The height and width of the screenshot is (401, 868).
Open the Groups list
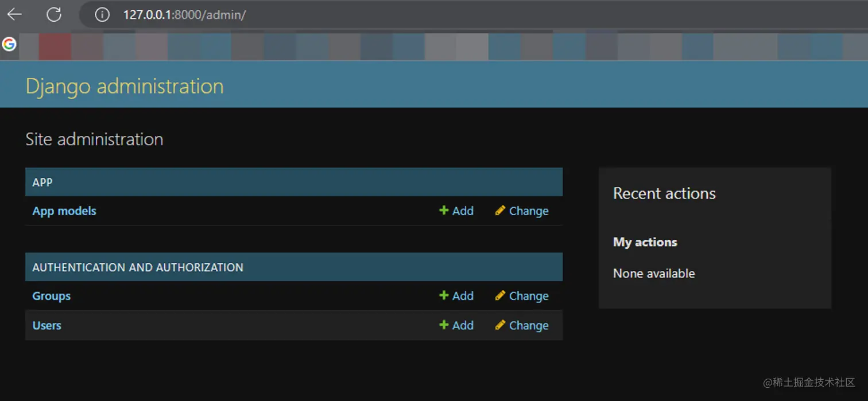[x=52, y=296]
